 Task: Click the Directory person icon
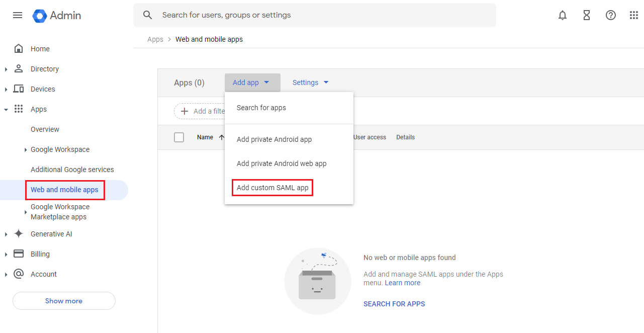[19, 68]
